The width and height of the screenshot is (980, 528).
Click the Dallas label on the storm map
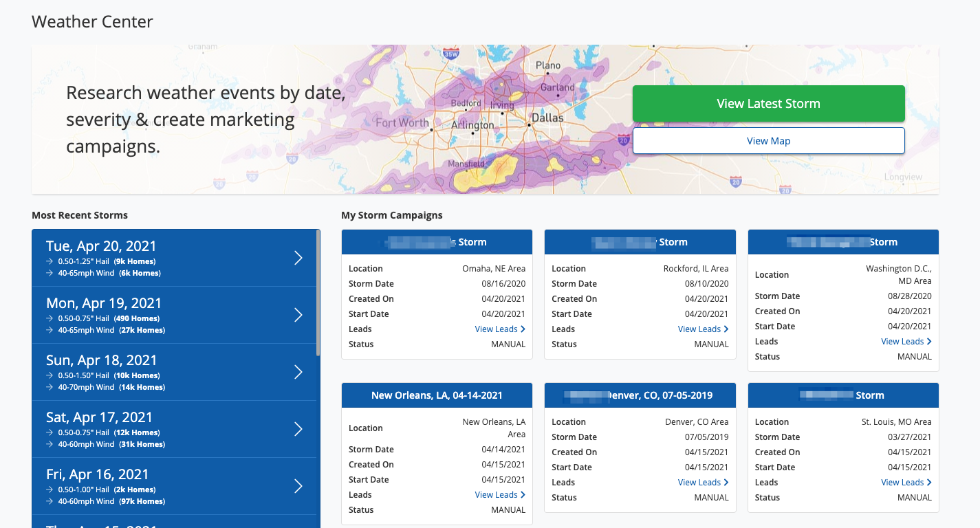pos(547,118)
